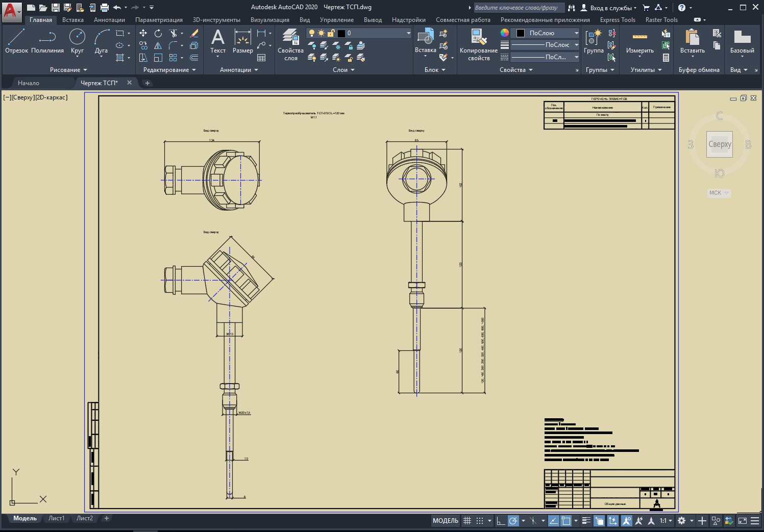Open the annotation scale 1:1 dropdown
This screenshot has width=764, height=532.
point(666,521)
